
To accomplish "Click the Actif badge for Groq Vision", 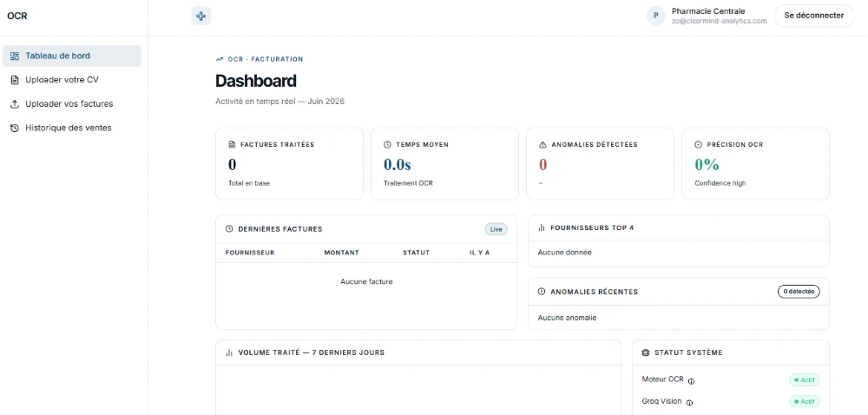I will click(x=805, y=402).
